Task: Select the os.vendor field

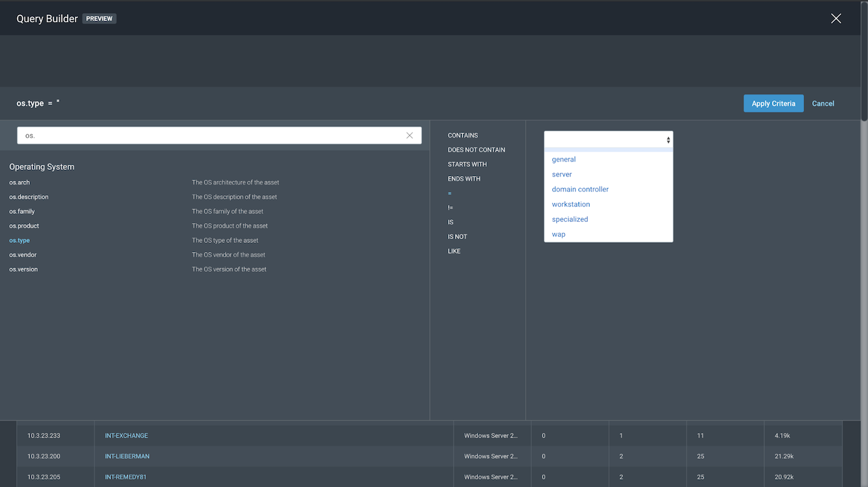Action: click(22, 255)
